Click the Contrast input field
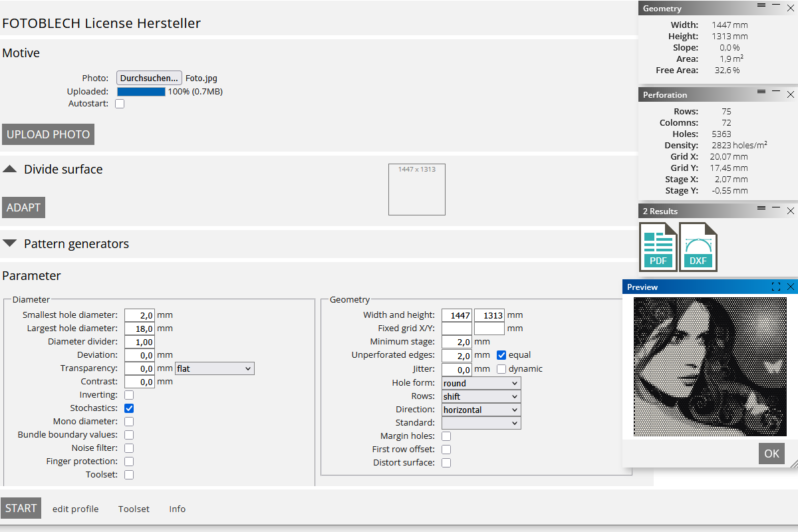 point(140,382)
